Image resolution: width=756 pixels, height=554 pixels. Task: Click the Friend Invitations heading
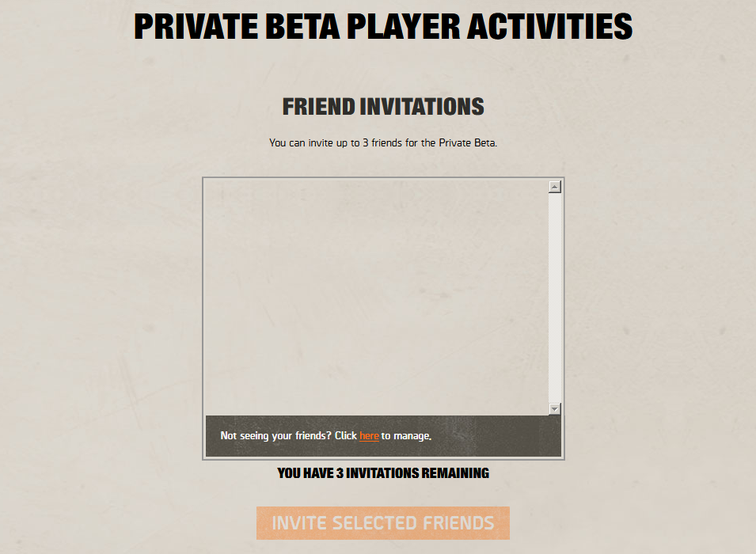tap(383, 107)
